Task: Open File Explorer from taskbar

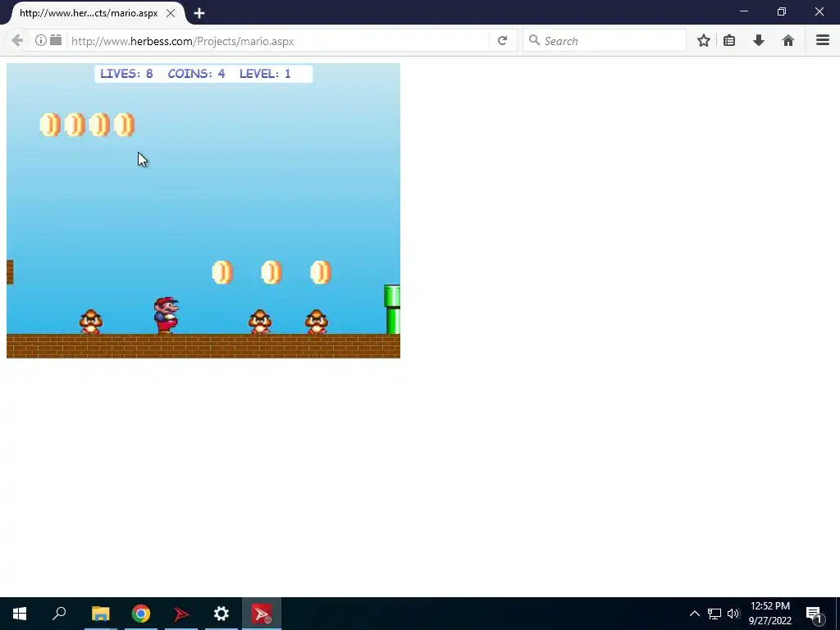Action: tap(100, 614)
